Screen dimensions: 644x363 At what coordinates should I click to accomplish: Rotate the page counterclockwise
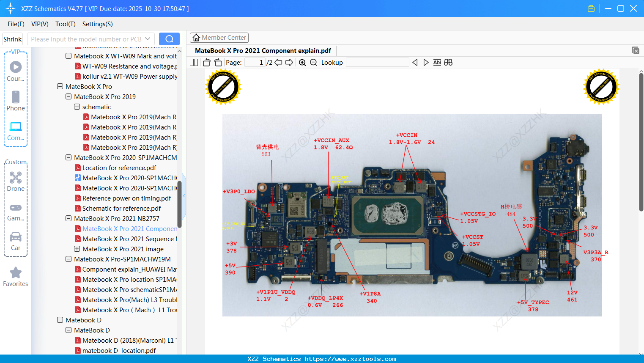[206, 63]
